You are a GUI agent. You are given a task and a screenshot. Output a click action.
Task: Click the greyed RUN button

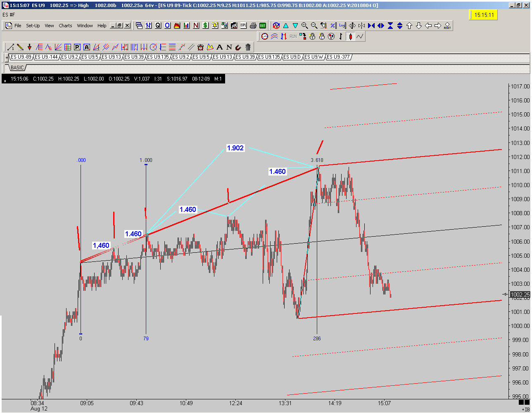293,36
